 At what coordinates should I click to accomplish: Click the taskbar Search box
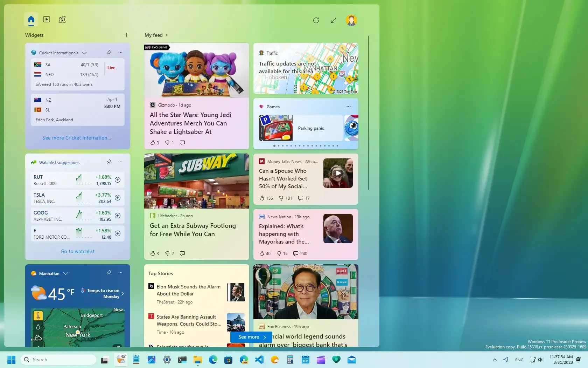pyautogui.click(x=58, y=359)
